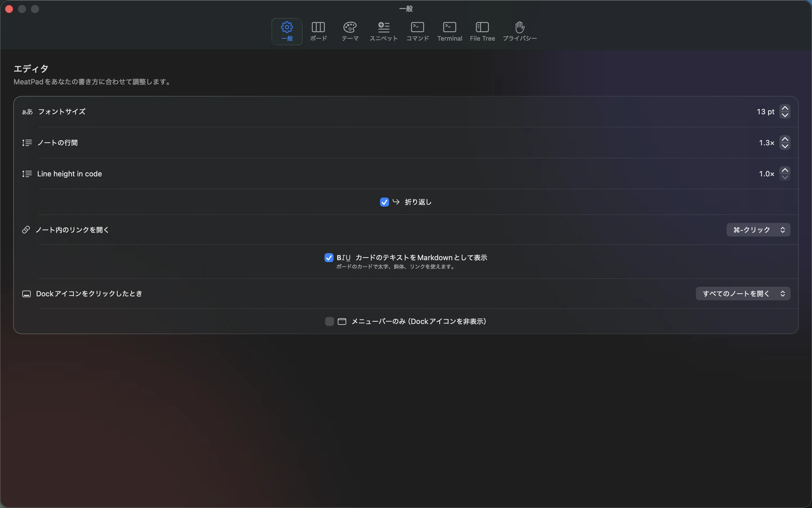Open the Terminal settings tab

[x=450, y=31]
